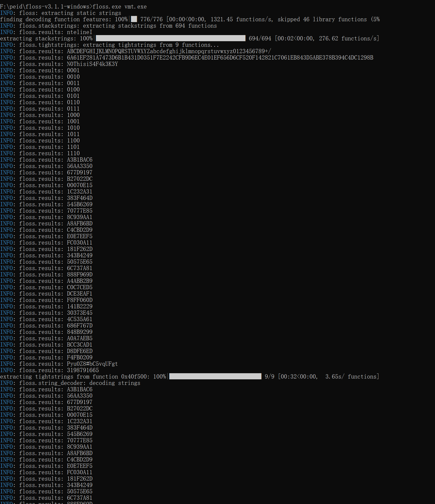This screenshot has width=435, height=504.
Task: Select the binary result 1110
Action: (x=73, y=153)
